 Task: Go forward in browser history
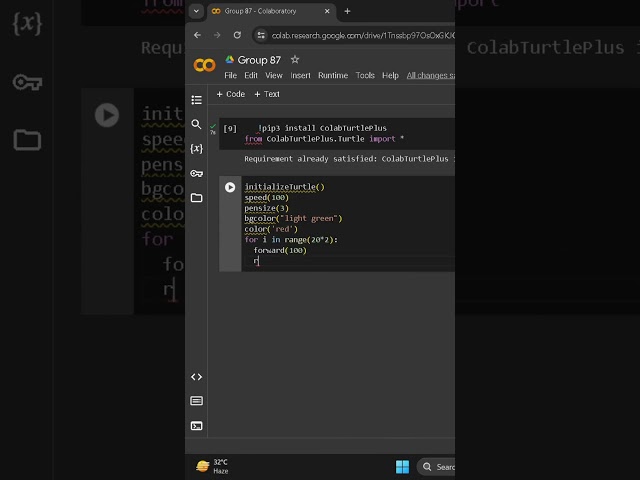click(217, 35)
